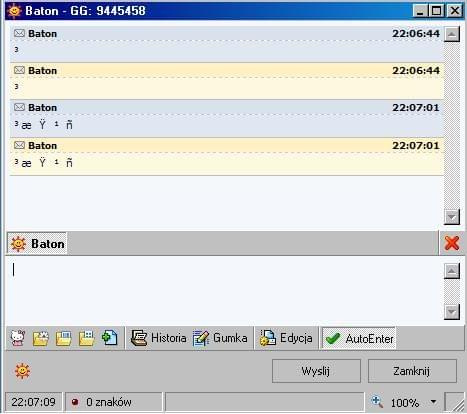The image size is (467, 414).
Task: Click the folder icon with blue document
Action: [x=63, y=338]
